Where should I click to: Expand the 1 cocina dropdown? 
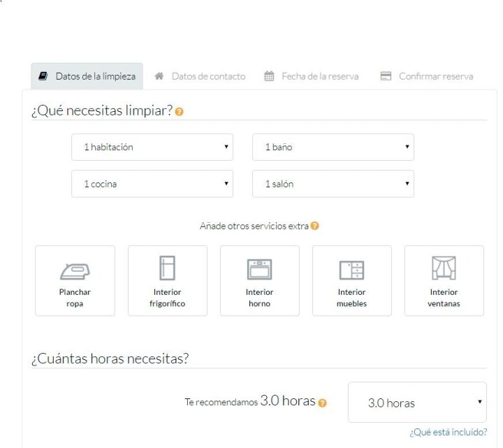point(152,184)
